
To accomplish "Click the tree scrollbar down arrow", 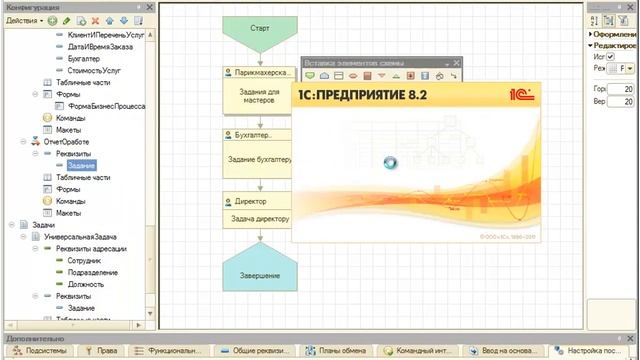I will 150,313.
